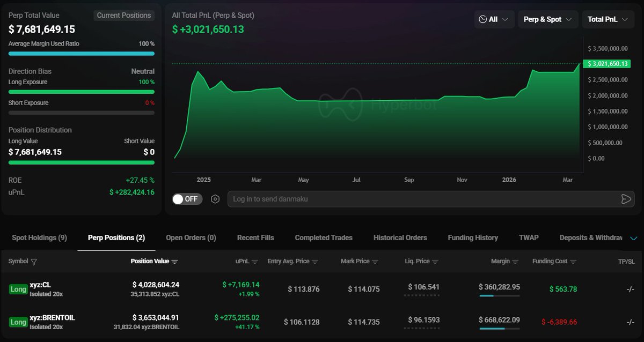Click the $3,021,650.13 chart price label
The image size is (644, 342).
click(x=608, y=64)
